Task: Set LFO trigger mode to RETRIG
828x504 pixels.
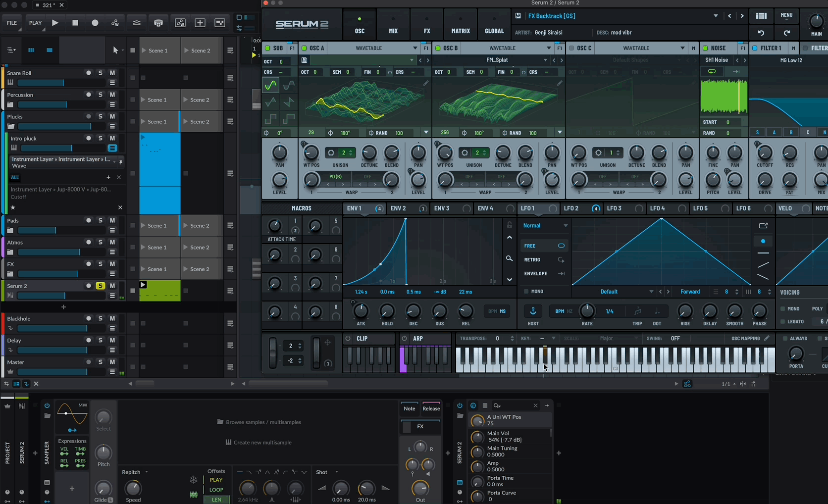Action: click(544, 260)
